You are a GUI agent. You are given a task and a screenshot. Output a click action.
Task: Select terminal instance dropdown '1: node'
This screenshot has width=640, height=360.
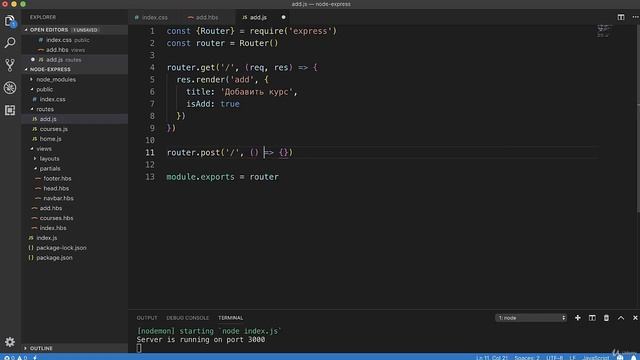pyautogui.click(x=531, y=318)
